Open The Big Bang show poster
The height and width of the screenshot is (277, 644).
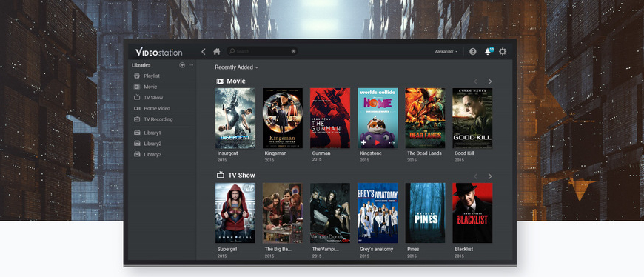tap(283, 213)
